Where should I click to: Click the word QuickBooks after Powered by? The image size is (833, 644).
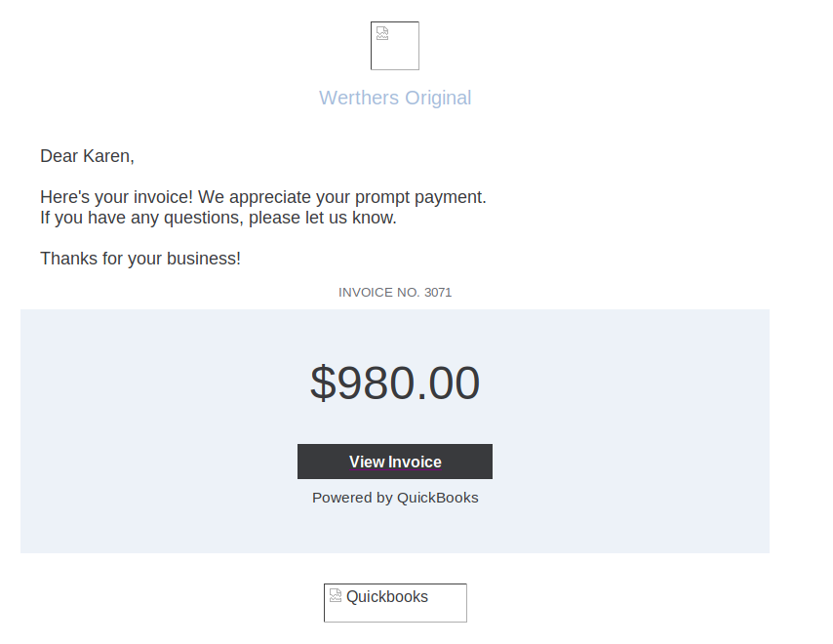coord(438,498)
